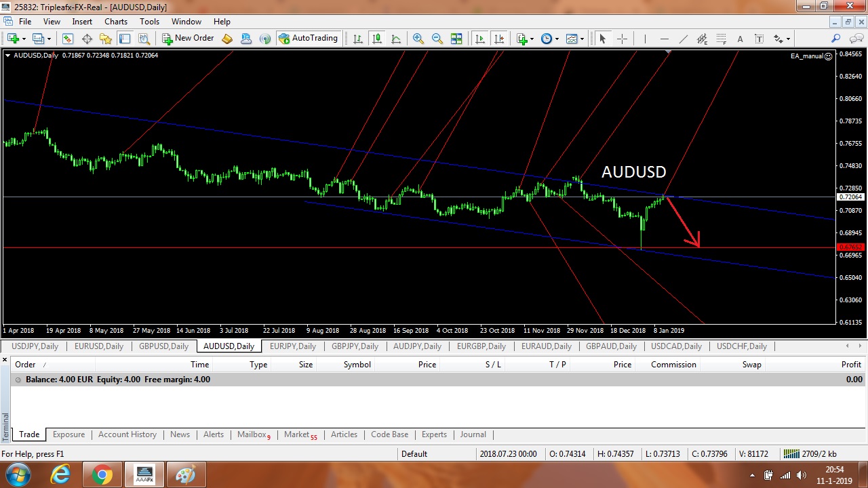Click the signals broadcast icon
Screen dimensions: 868x488
[x=265, y=39]
